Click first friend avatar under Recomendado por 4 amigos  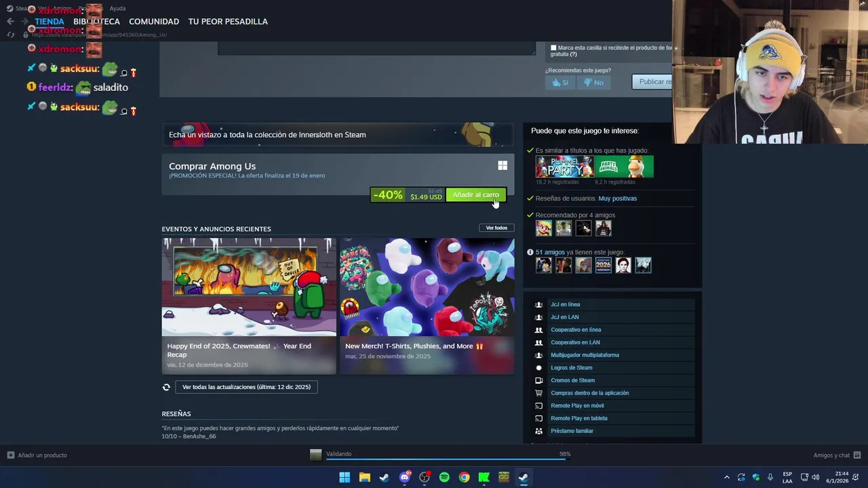tap(544, 228)
